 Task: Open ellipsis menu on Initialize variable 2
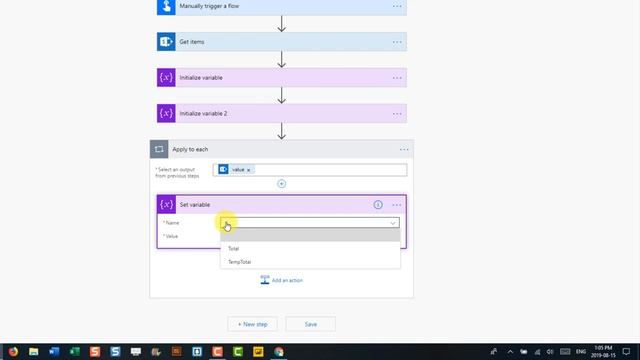point(397,114)
